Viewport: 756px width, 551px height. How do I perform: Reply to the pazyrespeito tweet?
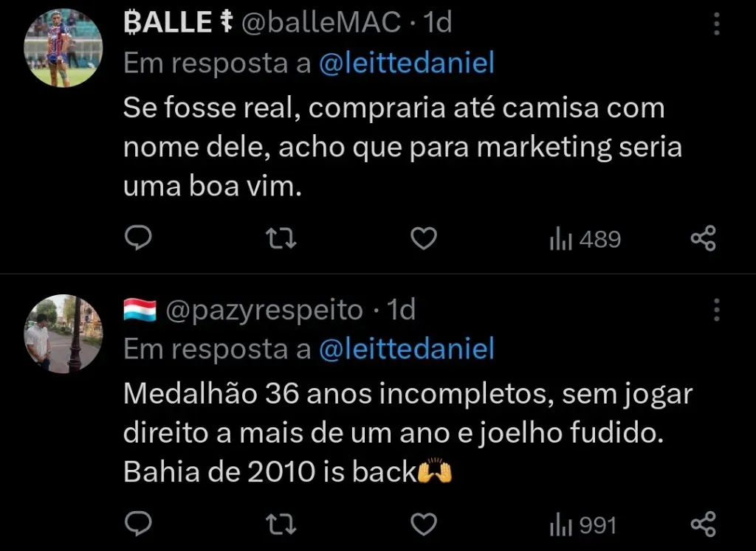137,524
